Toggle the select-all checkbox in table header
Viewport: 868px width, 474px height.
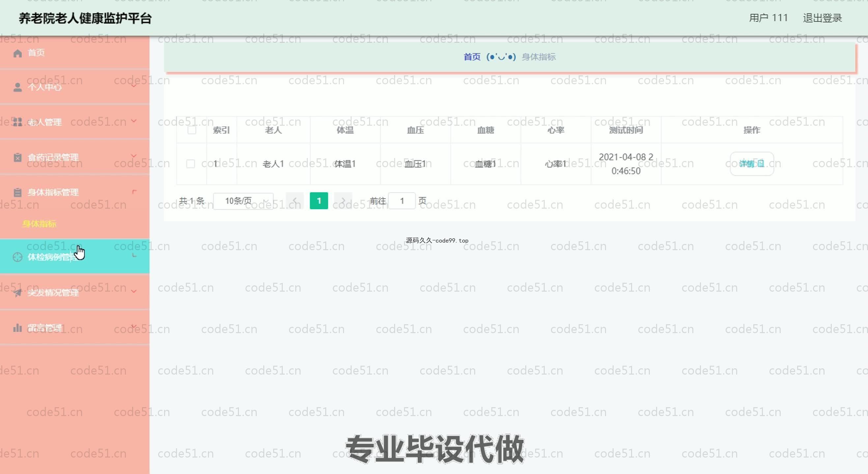tap(192, 130)
